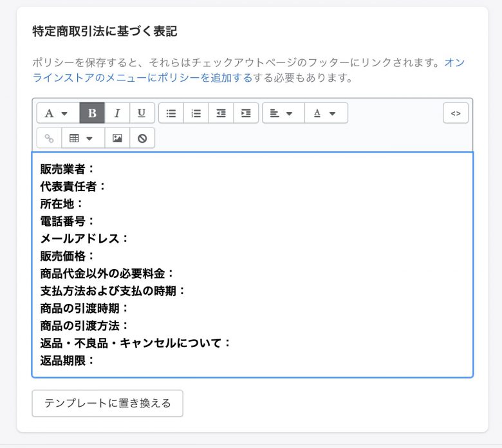
Task: Insert a numbered list
Action: click(x=196, y=113)
